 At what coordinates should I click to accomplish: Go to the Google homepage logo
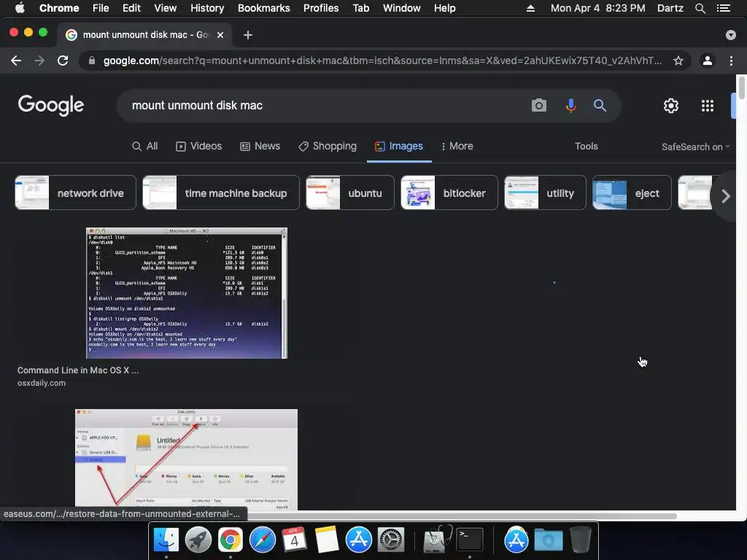tap(51, 105)
